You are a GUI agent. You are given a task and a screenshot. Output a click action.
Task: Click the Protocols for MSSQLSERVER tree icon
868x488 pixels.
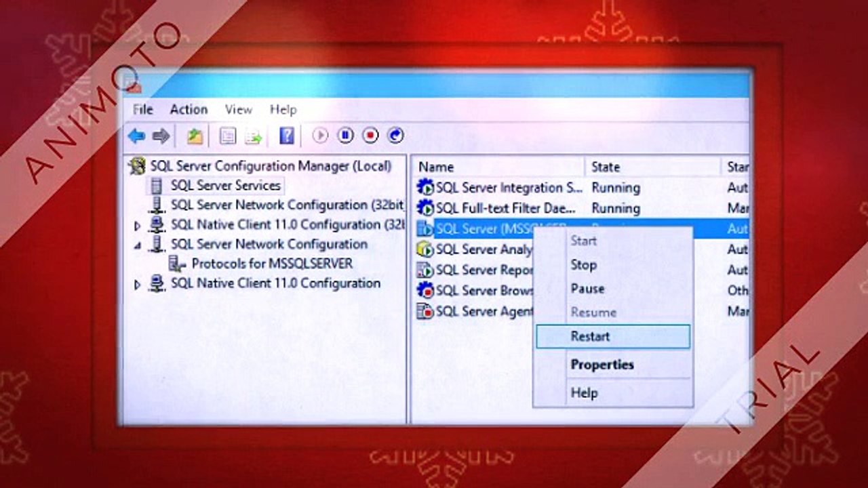178,264
